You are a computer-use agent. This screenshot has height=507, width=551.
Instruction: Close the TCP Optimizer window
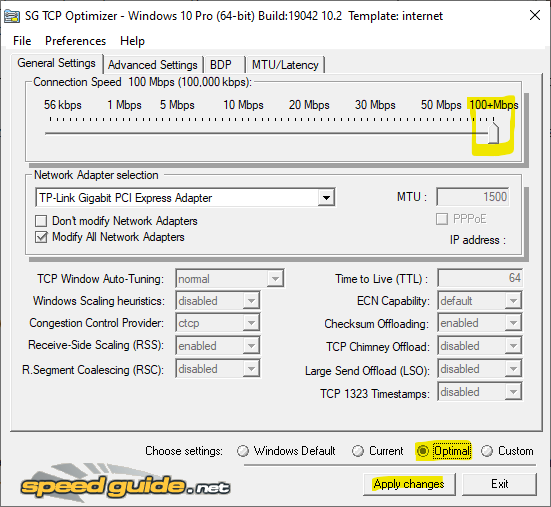(534, 15)
